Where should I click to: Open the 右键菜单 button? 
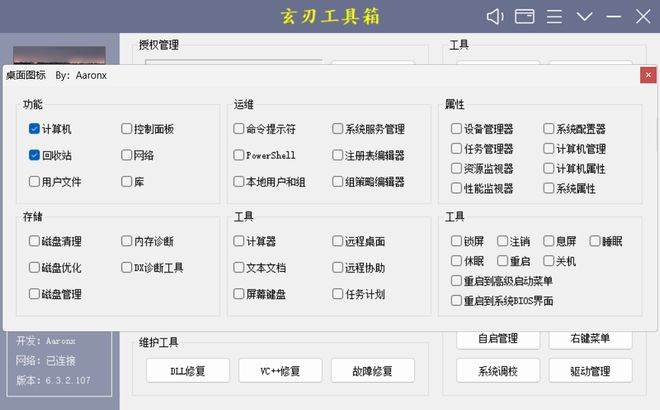click(591, 339)
